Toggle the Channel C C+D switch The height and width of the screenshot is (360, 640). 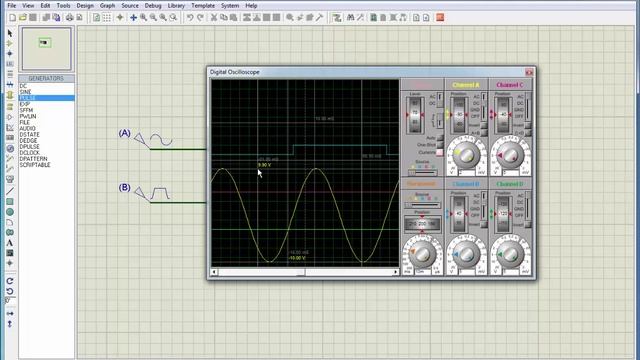528,133
